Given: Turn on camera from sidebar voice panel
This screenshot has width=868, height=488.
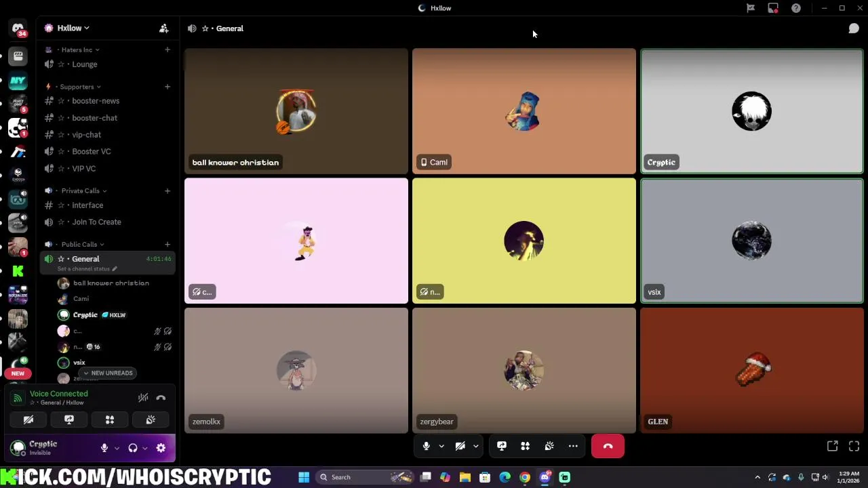Looking at the screenshot, I should [28, 420].
